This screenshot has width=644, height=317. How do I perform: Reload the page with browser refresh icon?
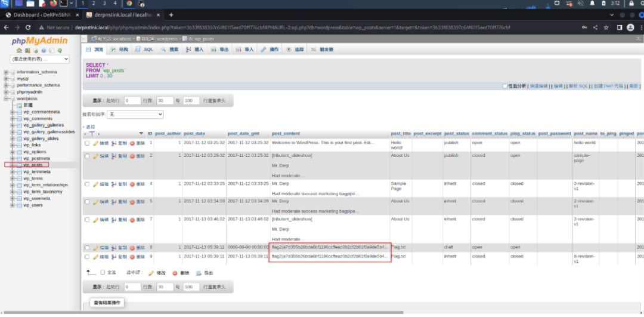pos(28,27)
